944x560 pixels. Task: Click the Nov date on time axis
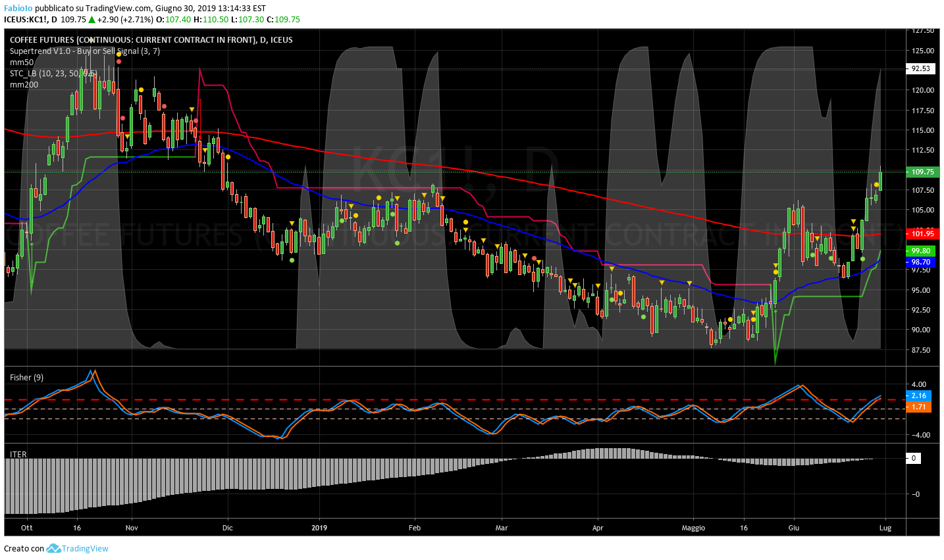click(132, 528)
